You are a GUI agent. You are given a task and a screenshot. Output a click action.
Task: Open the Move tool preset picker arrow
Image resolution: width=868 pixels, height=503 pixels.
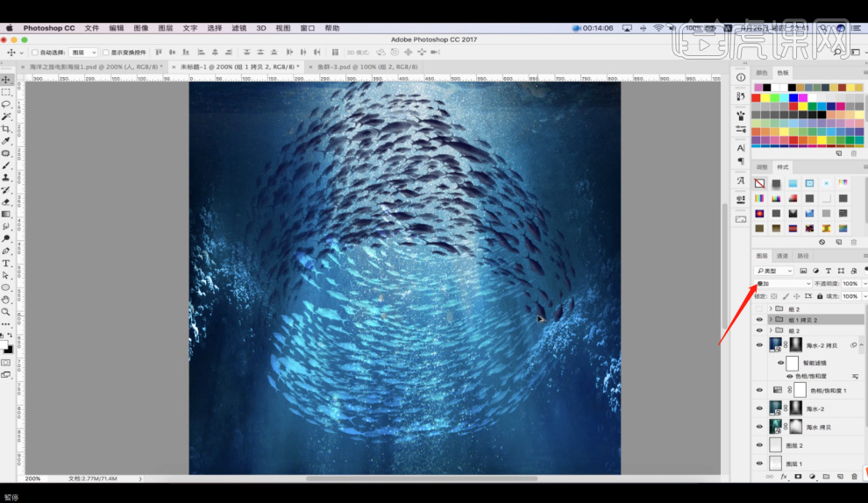point(22,53)
